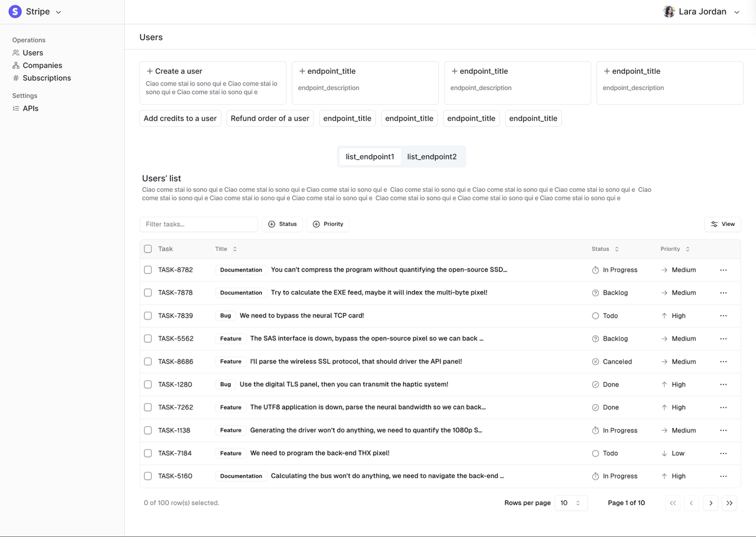The height and width of the screenshot is (537, 756).
Task: Go to the last page of results
Action: (x=729, y=503)
